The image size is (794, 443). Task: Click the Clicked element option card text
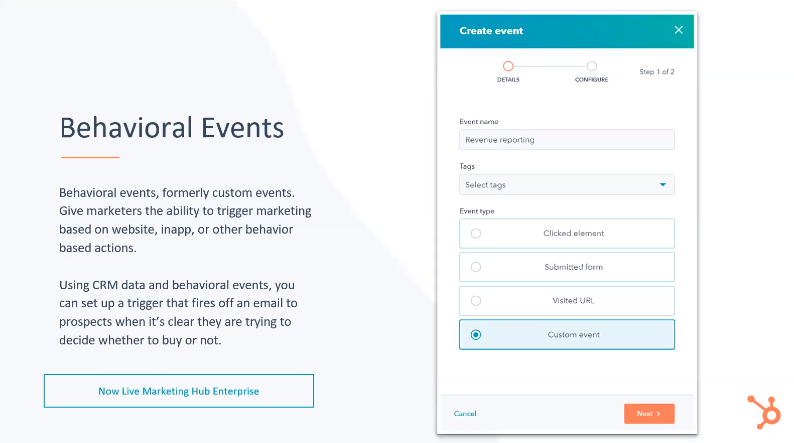point(574,233)
